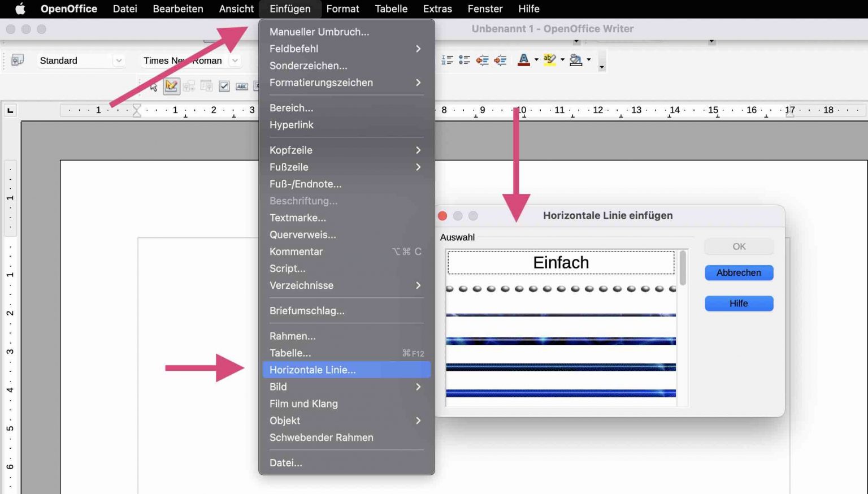The width and height of the screenshot is (868, 494).
Task: Click the Hilfe button
Action: (738, 304)
